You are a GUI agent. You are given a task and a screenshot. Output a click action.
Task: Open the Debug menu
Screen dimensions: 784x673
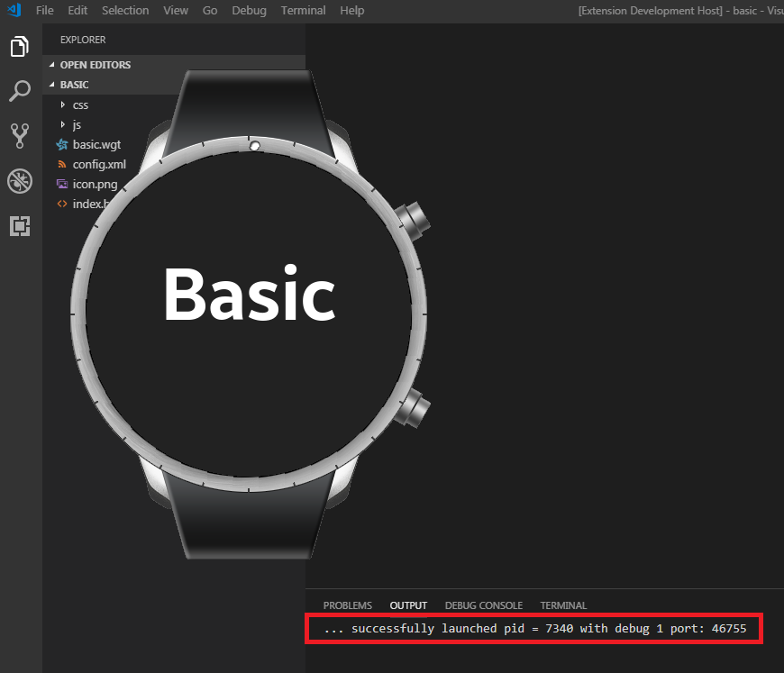click(x=249, y=10)
